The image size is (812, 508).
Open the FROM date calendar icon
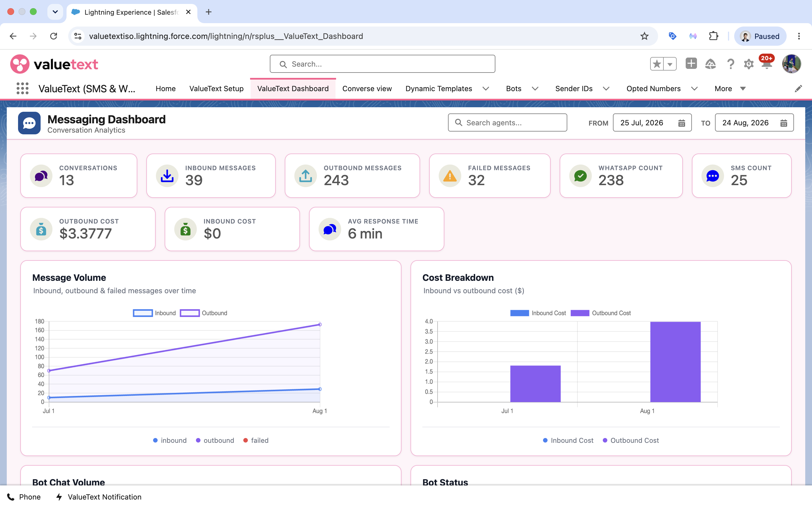(x=681, y=123)
